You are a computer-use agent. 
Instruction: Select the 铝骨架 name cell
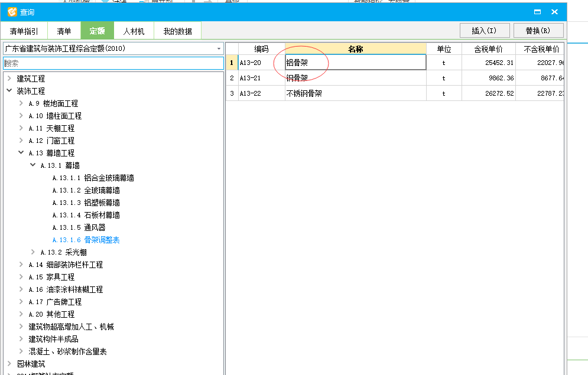point(356,63)
